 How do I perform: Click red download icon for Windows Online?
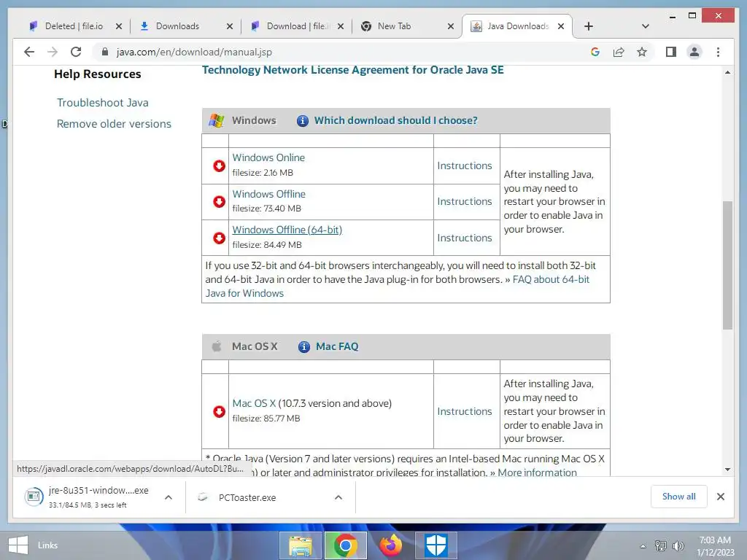(x=219, y=166)
